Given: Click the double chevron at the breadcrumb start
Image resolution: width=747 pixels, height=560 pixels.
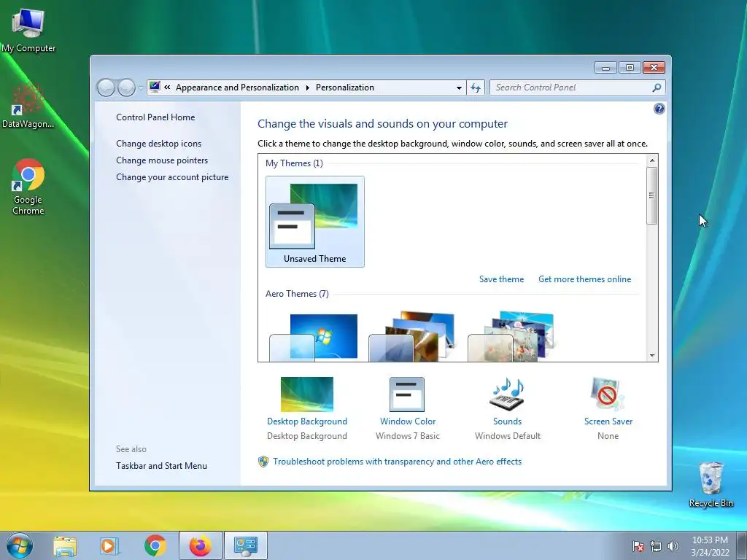Looking at the screenshot, I should (167, 87).
